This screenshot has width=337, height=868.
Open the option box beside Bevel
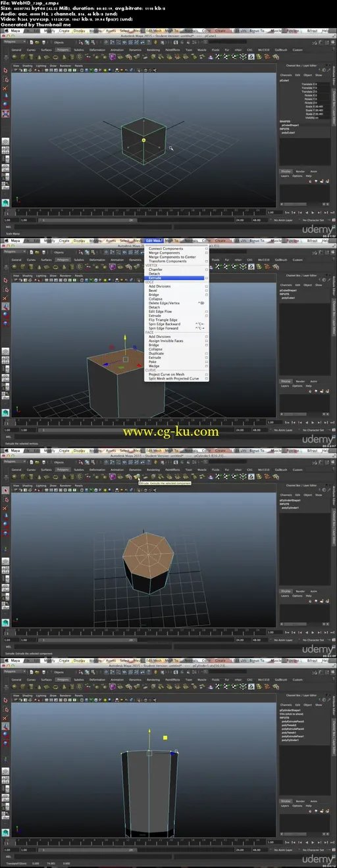pyautogui.click(x=207, y=291)
